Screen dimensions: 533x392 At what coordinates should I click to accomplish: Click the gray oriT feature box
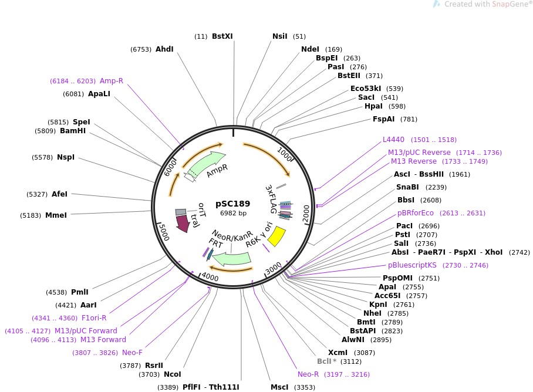[181, 211]
